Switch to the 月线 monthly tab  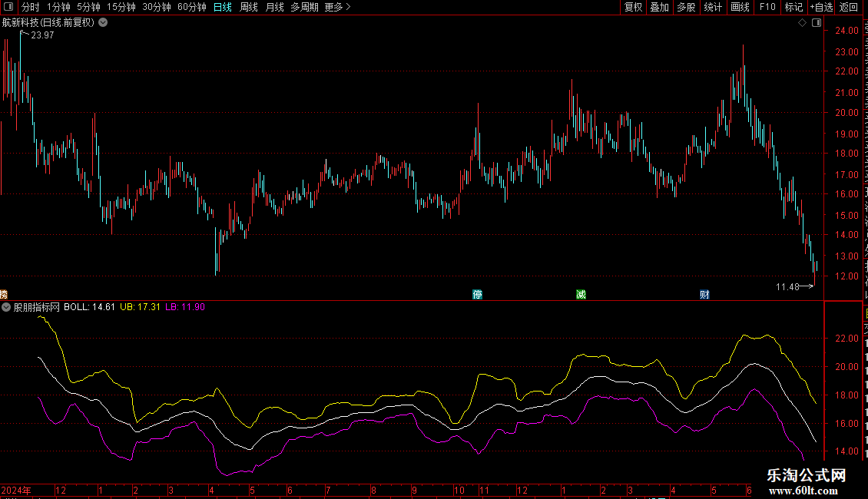[274, 7]
